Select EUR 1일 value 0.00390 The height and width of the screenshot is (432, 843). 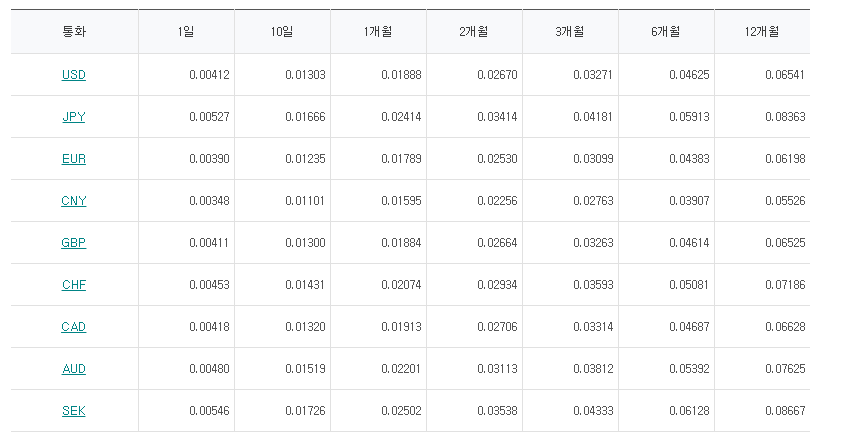pos(209,159)
